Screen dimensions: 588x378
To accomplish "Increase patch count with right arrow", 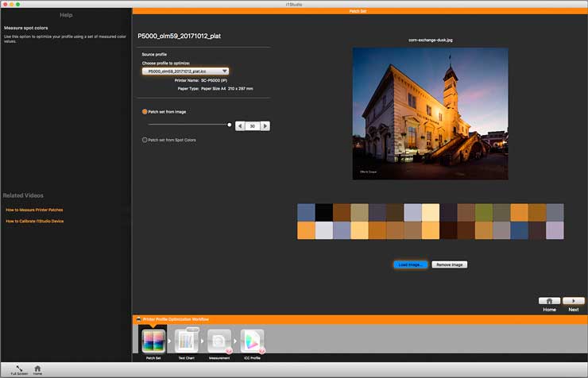I will click(265, 126).
